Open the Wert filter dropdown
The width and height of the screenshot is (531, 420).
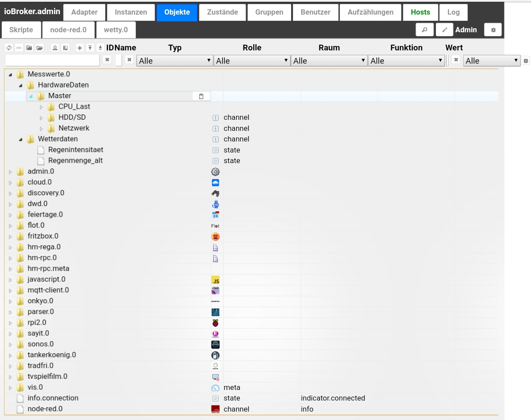pos(492,61)
